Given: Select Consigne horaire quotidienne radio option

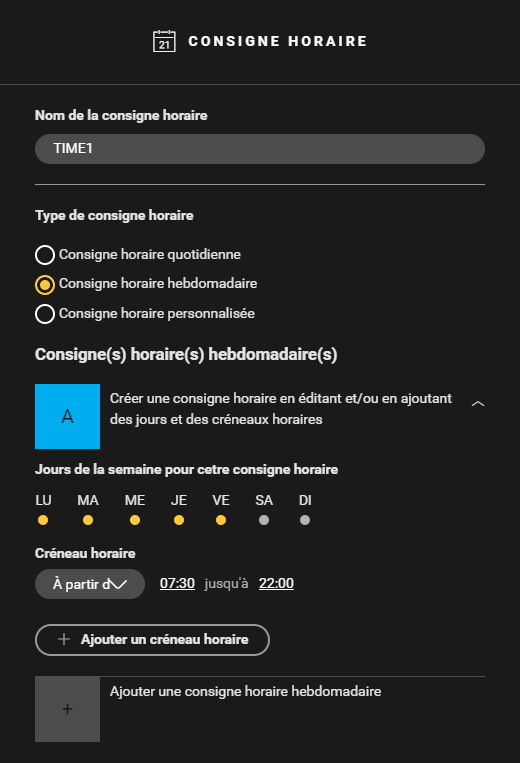Looking at the screenshot, I should click(45, 255).
